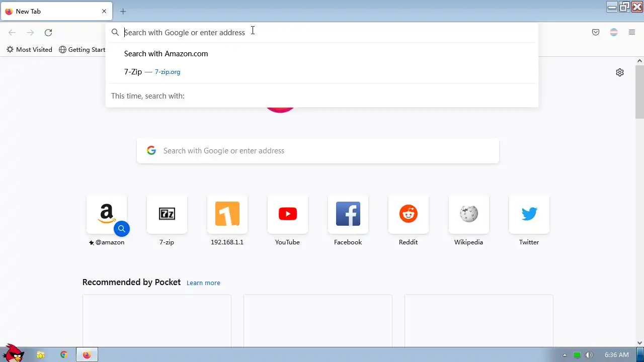The width and height of the screenshot is (644, 362).
Task: Open Save to Pocket icon
Action: pos(596,32)
